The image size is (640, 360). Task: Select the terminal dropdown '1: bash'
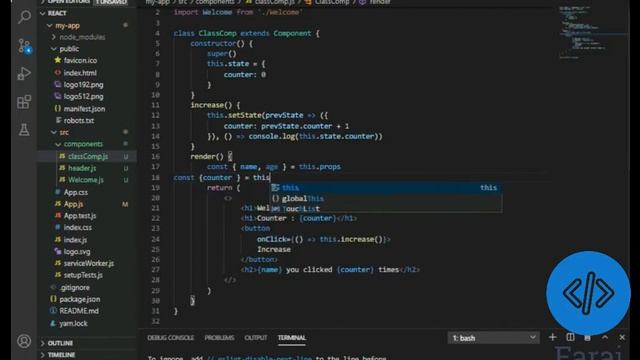point(493,338)
